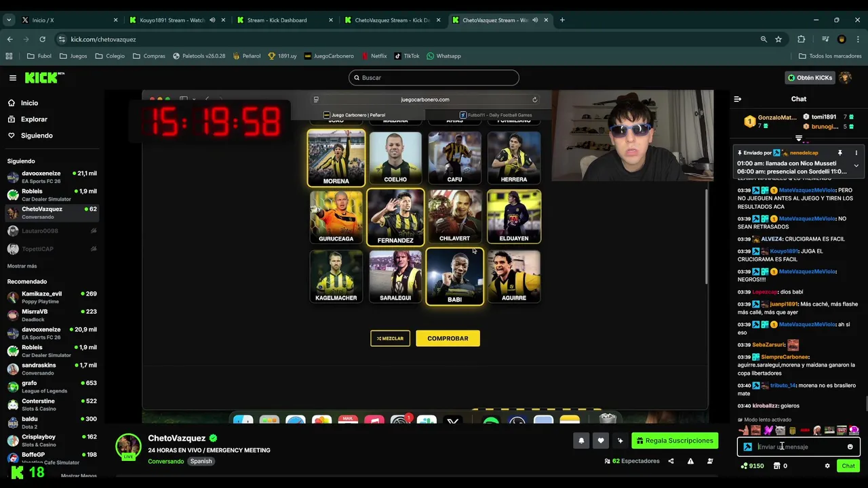Viewport: 868px width, 488px height.
Task: Click the heart follow button
Action: coord(600,441)
